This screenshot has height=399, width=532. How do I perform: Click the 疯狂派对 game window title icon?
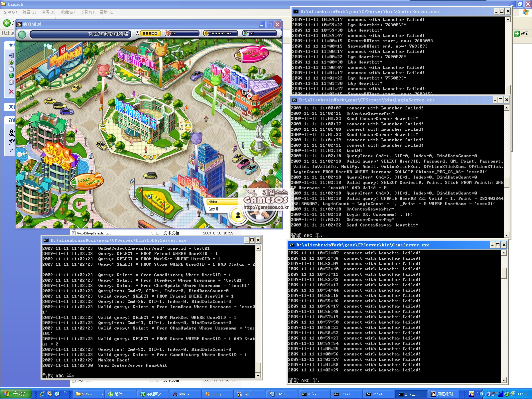tap(19, 24)
